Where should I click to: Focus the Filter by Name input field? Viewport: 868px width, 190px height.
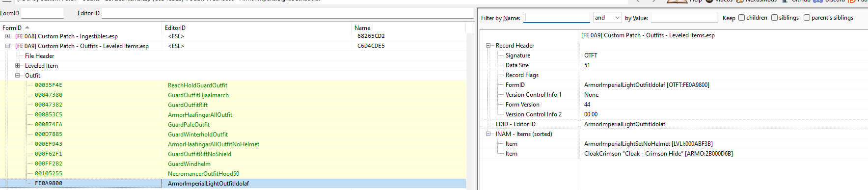[557, 18]
